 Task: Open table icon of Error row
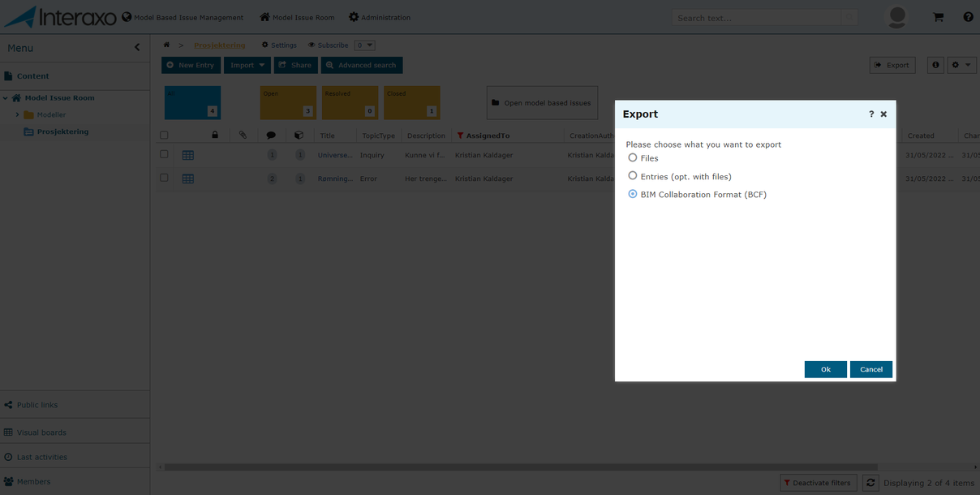[x=187, y=179]
